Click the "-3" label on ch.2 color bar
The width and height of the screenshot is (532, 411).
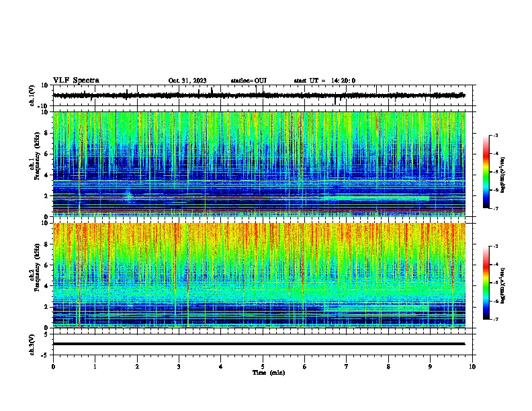pyautogui.click(x=495, y=246)
